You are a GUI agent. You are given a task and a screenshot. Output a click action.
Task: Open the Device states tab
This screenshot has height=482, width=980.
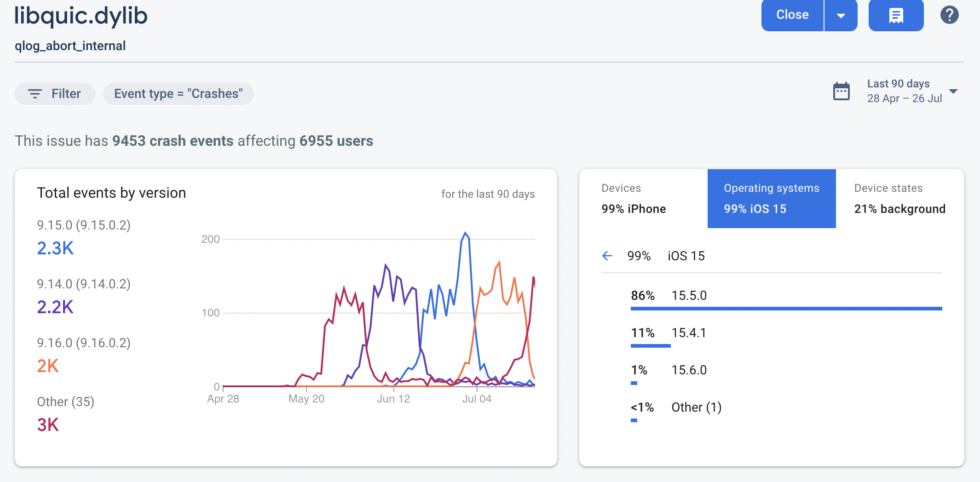pyautogui.click(x=899, y=198)
